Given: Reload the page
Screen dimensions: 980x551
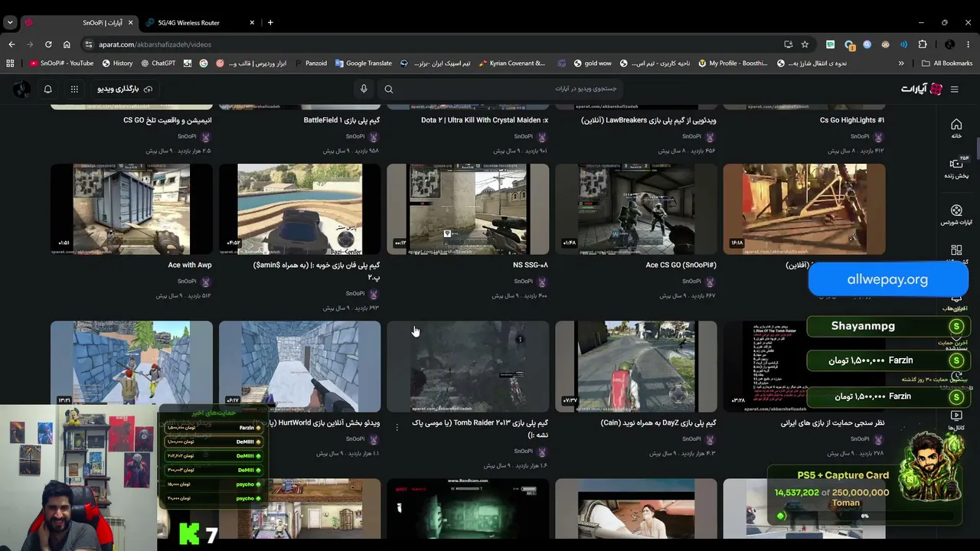Looking at the screenshot, I should pos(48,44).
